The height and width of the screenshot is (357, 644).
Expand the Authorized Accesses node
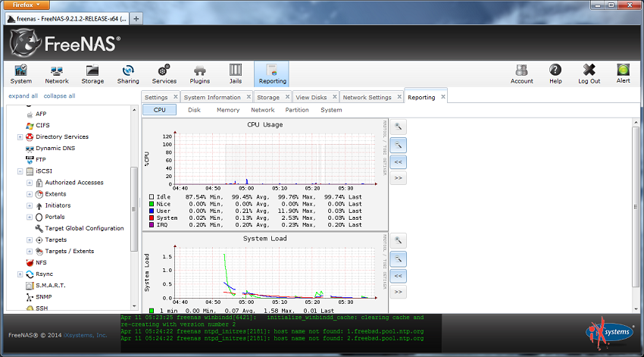tap(29, 183)
